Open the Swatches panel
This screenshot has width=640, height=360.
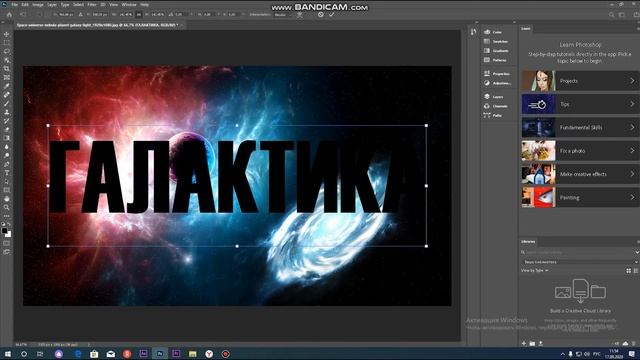pos(496,41)
